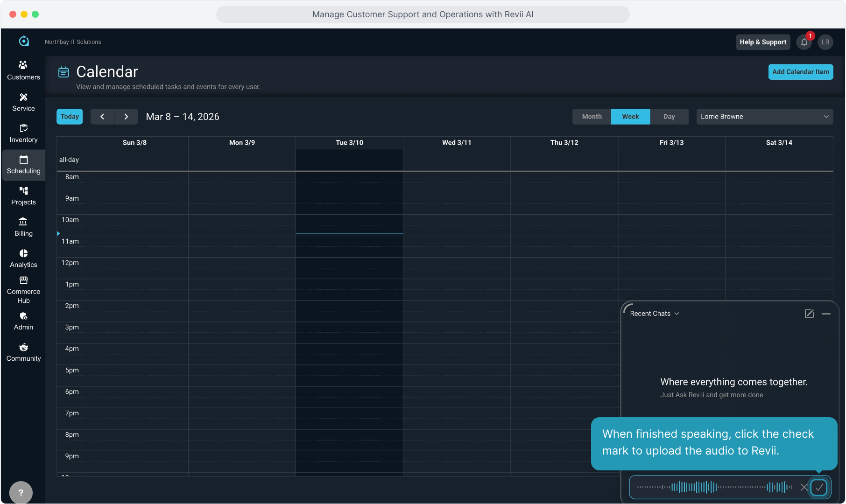Click check mark to upload audio

[x=818, y=487]
